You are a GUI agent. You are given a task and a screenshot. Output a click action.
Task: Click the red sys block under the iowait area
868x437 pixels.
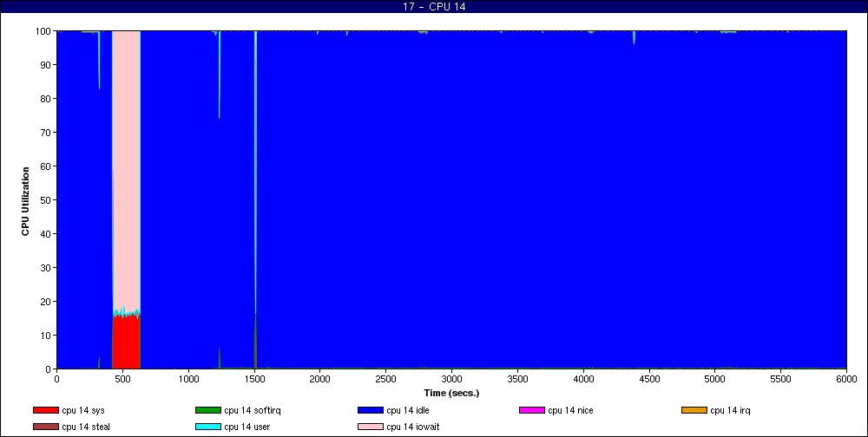(126, 343)
